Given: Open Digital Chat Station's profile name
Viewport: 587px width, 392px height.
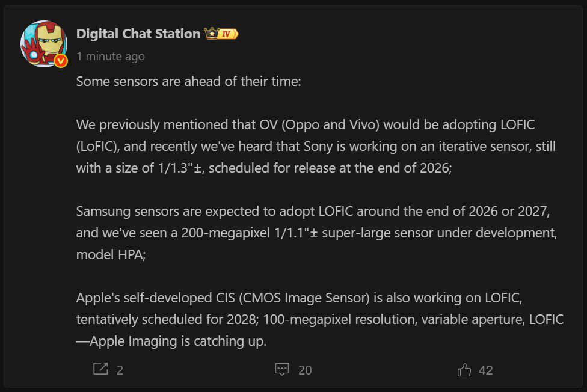Looking at the screenshot, I should [138, 34].
